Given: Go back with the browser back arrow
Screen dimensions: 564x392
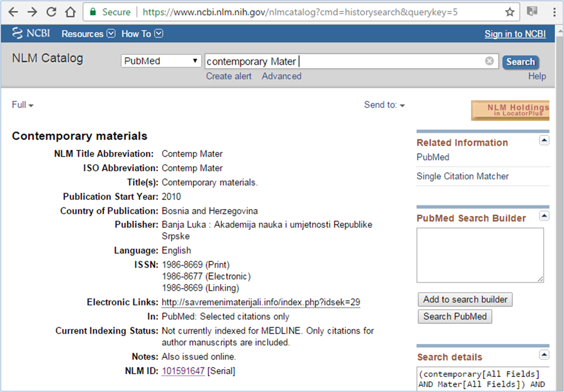Looking at the screenshot, I should pos(13,12).
